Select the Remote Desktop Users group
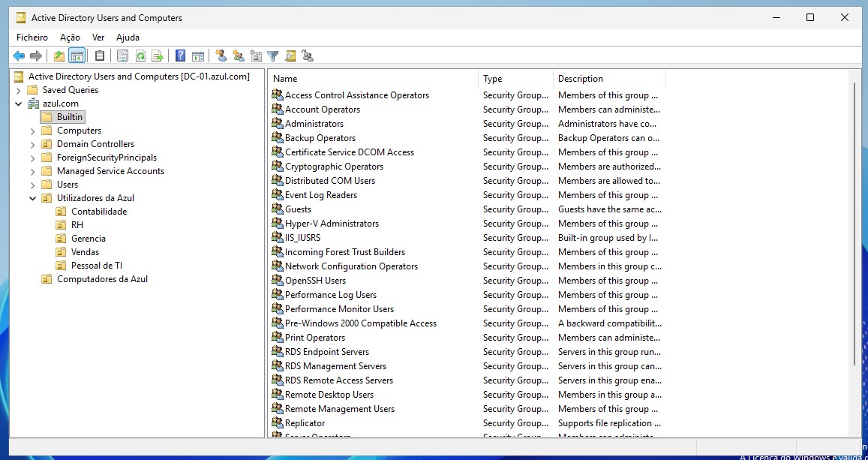The image size is (868, 460). point(329,395)
